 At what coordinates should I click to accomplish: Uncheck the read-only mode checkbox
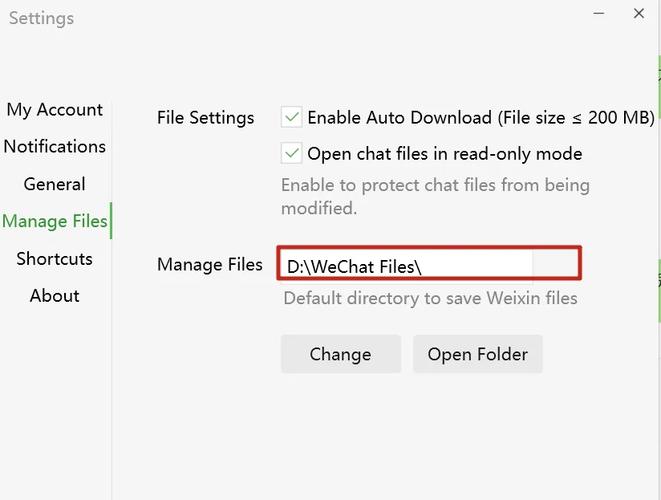click(x=292, y=154)
